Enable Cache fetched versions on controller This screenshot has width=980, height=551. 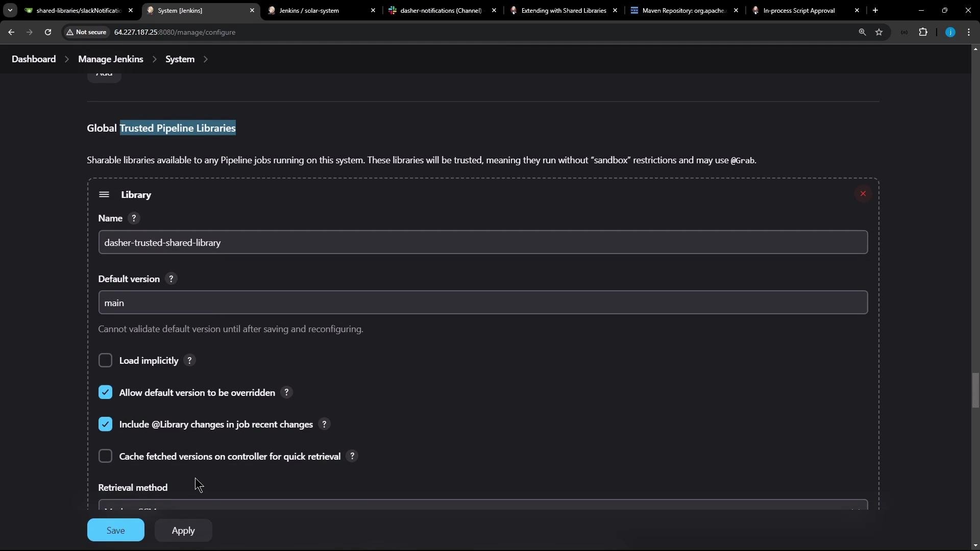click(105, 456)
